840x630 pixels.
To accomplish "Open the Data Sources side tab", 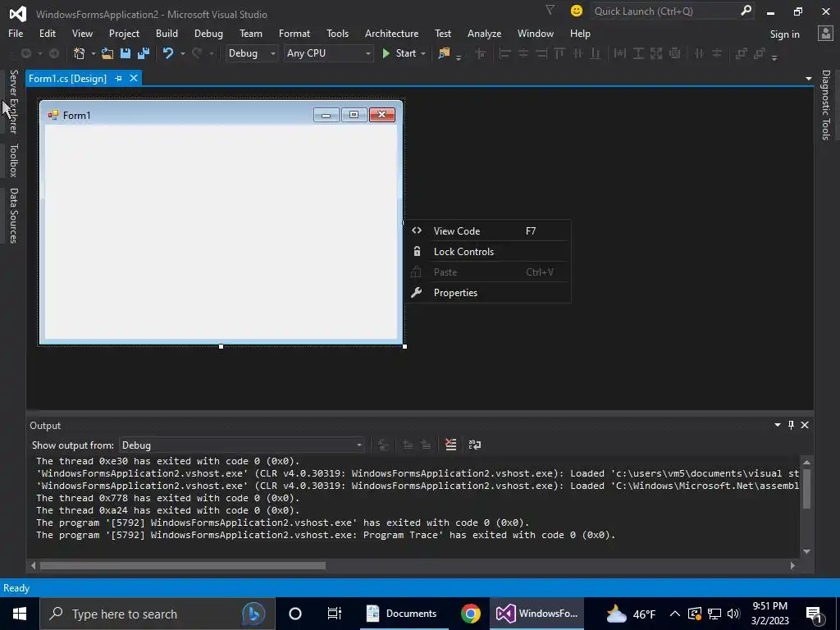I will pos(13,216).
